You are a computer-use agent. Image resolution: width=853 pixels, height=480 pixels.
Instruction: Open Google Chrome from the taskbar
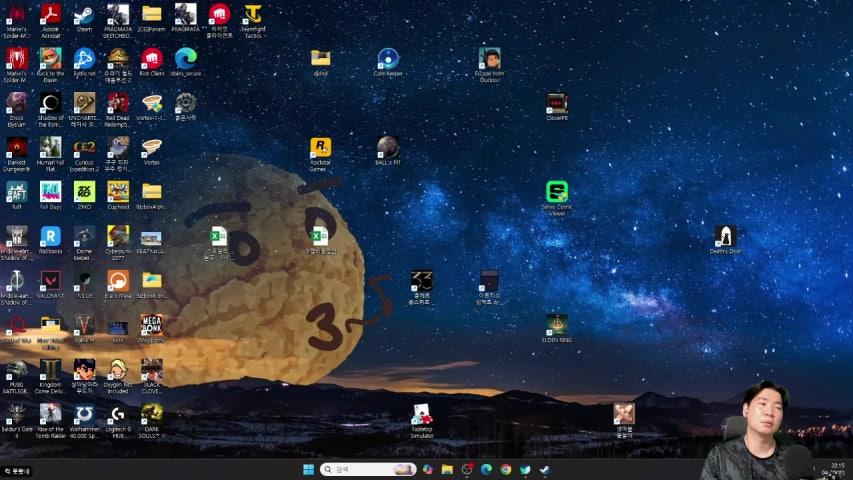(x=506, y=469)
